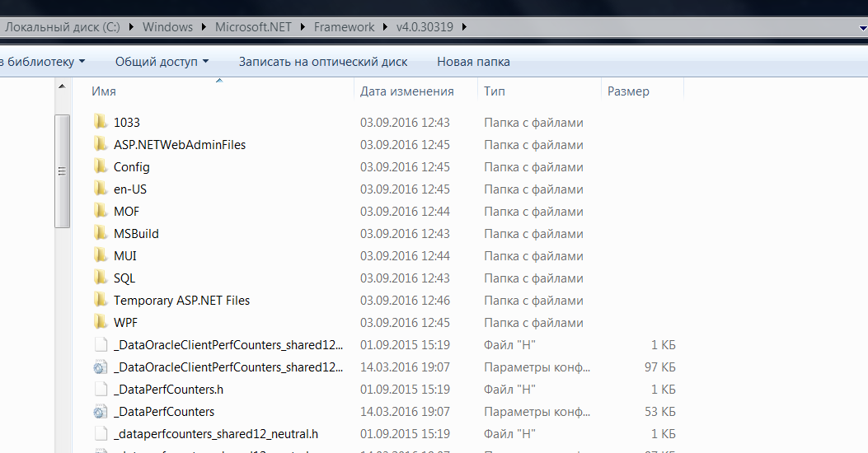Image resolution: width=868 pixels, height=453 pixels.
Task: Select the WPF folder icon
Action: (x=101, y=322)
